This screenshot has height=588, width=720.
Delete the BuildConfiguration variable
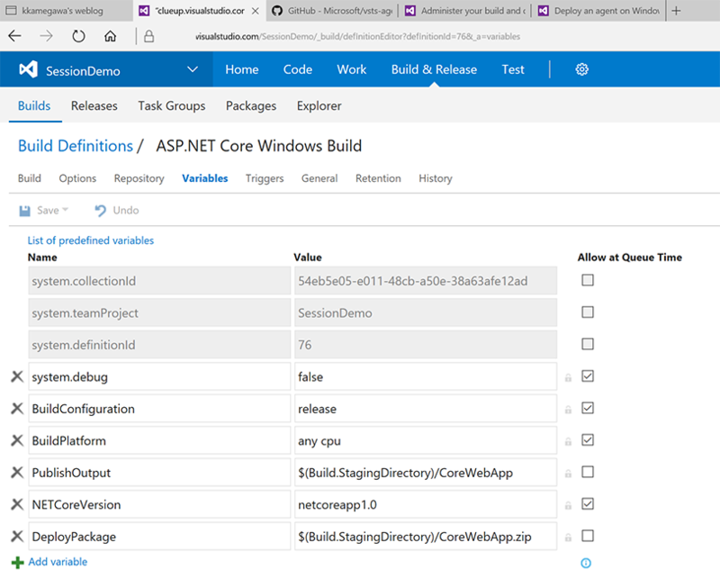pos(17,409)
